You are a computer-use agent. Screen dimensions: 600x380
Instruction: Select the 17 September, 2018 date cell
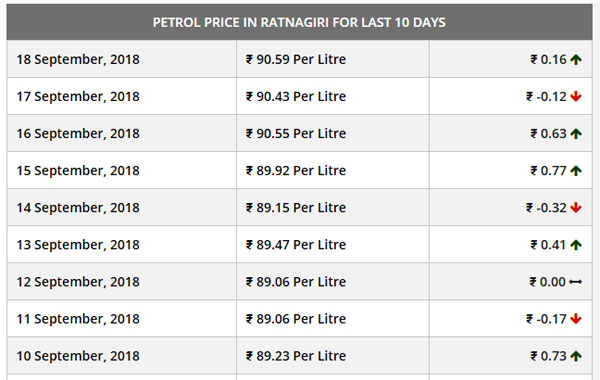tap(122, 96)
